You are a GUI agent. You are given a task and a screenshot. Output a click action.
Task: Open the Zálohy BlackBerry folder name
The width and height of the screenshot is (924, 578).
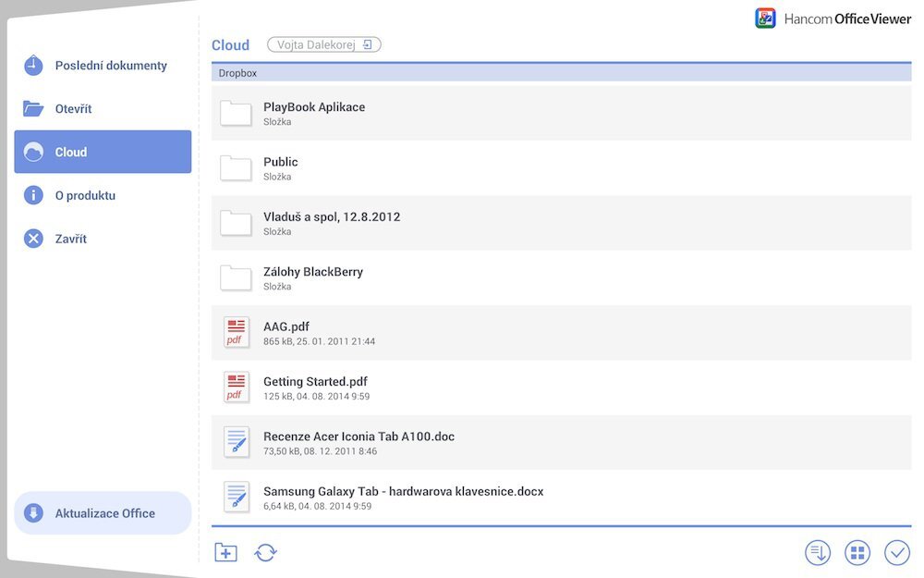click(313, 271)
